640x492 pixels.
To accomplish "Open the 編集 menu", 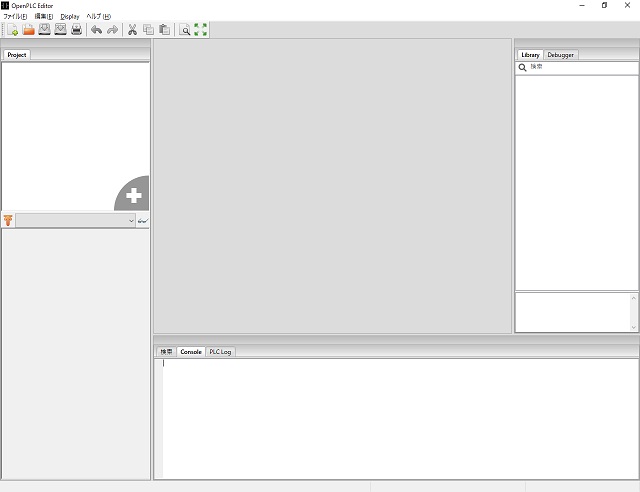I will click(x=44, y=16).
